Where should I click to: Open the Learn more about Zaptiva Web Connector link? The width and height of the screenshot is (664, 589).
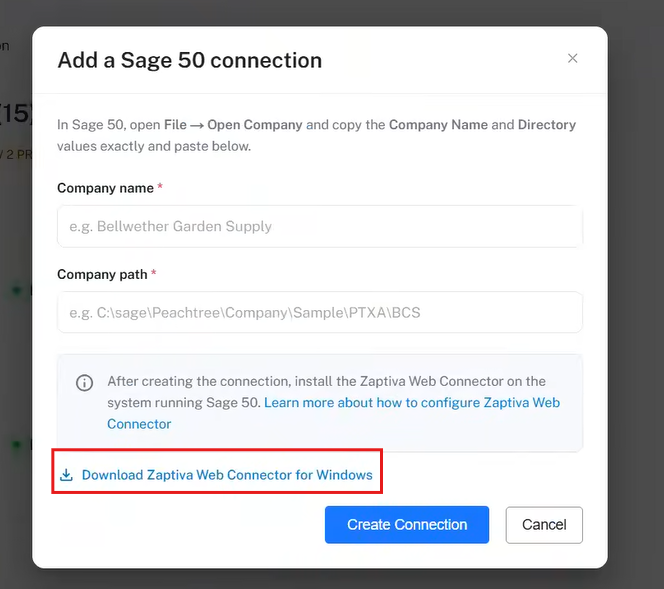[x=334, y=413]
